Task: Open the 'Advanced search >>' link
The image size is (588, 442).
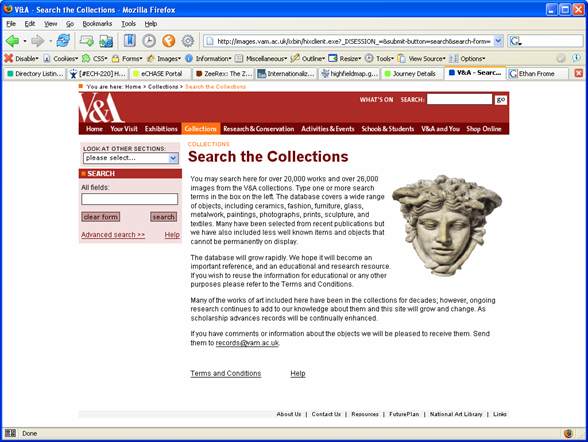Action: click(113, 235)
